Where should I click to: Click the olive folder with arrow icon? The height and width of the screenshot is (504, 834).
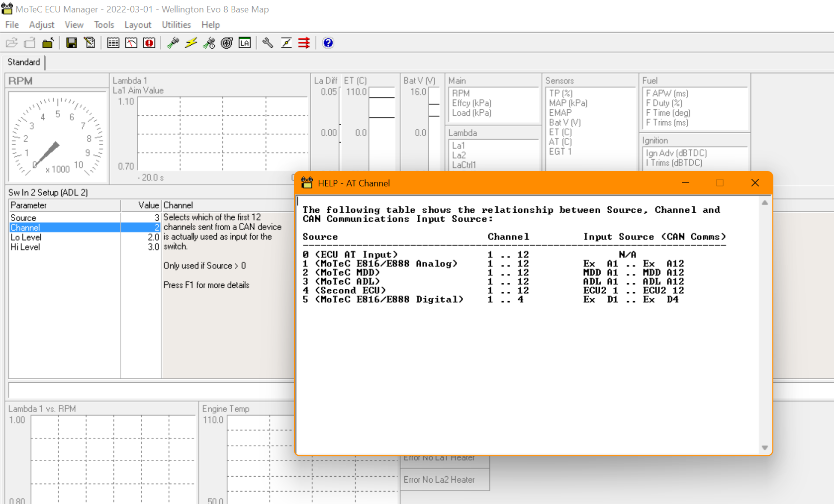tap(48, 43)
